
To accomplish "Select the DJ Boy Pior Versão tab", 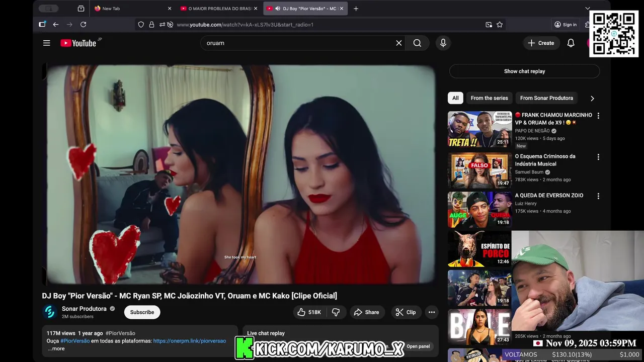I will coord(305,9).
